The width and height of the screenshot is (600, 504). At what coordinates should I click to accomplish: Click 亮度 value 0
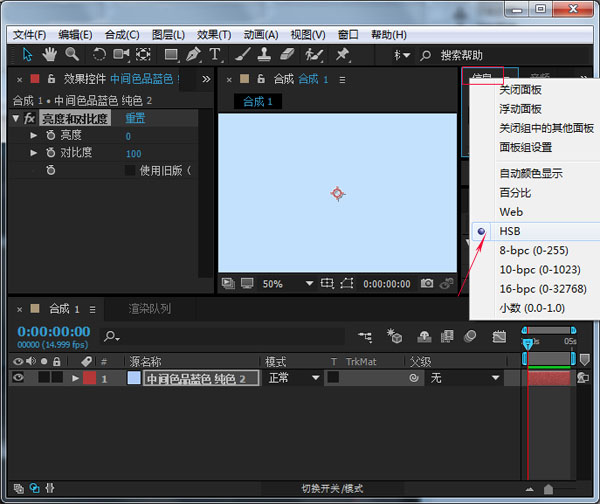128,136
